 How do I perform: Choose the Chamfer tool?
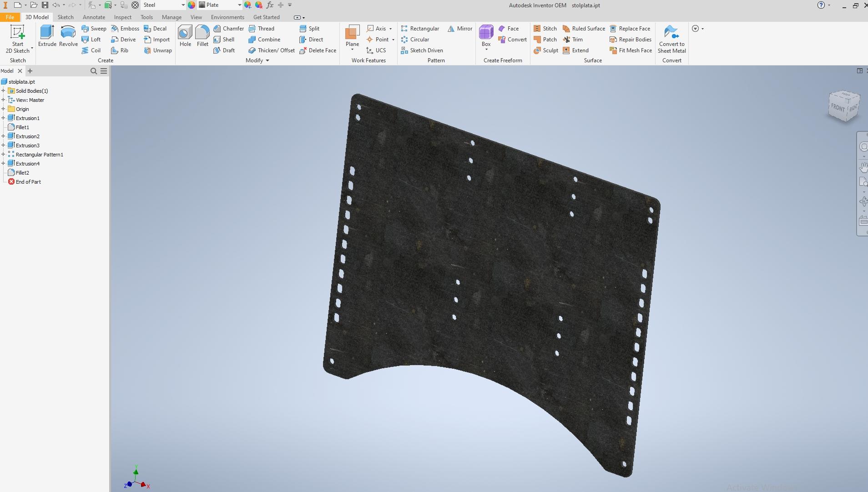click(x=228, y=28)
